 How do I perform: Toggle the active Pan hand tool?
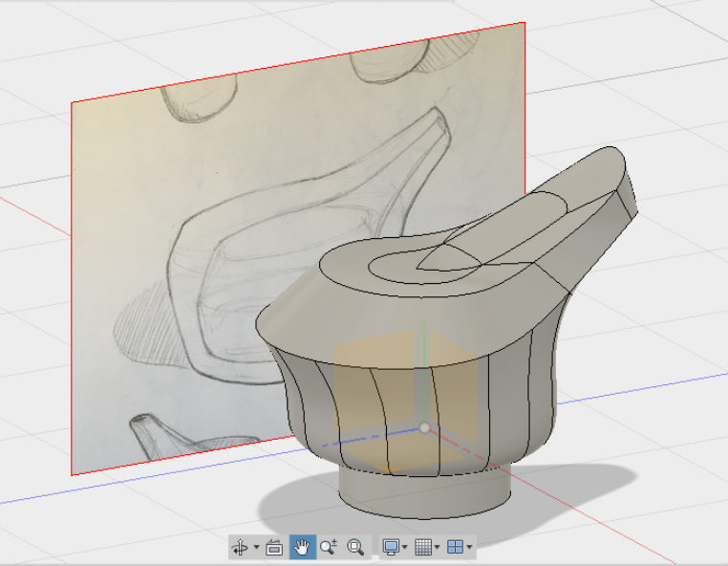pos(302,547)
